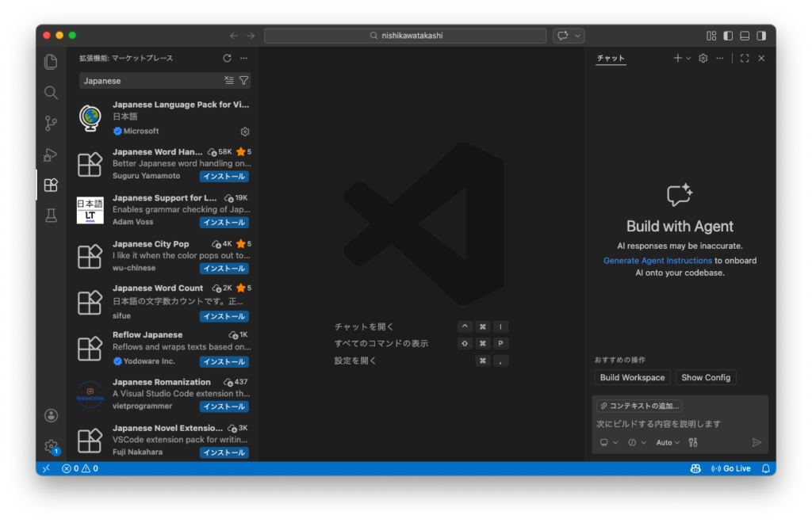Viewport: 812px width, 523px height.
Task: Toggle the bottom panel visibility
Action: tap(745, 36)
